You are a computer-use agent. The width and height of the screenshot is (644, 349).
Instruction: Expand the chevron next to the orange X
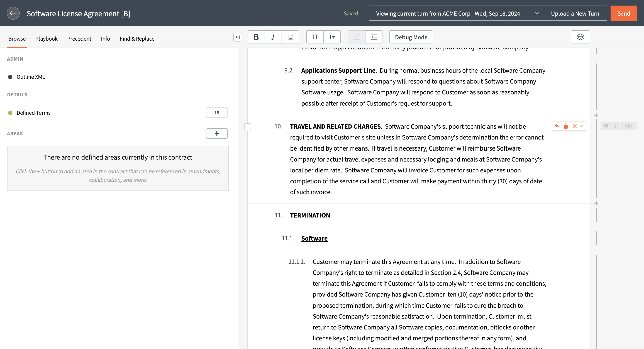click(x=581, y=126)
